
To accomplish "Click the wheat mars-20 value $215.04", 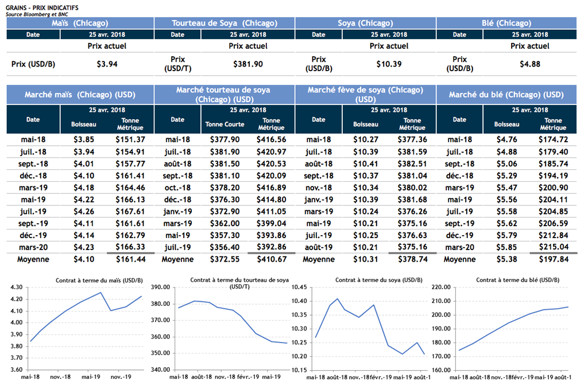I will click(554, 247).
